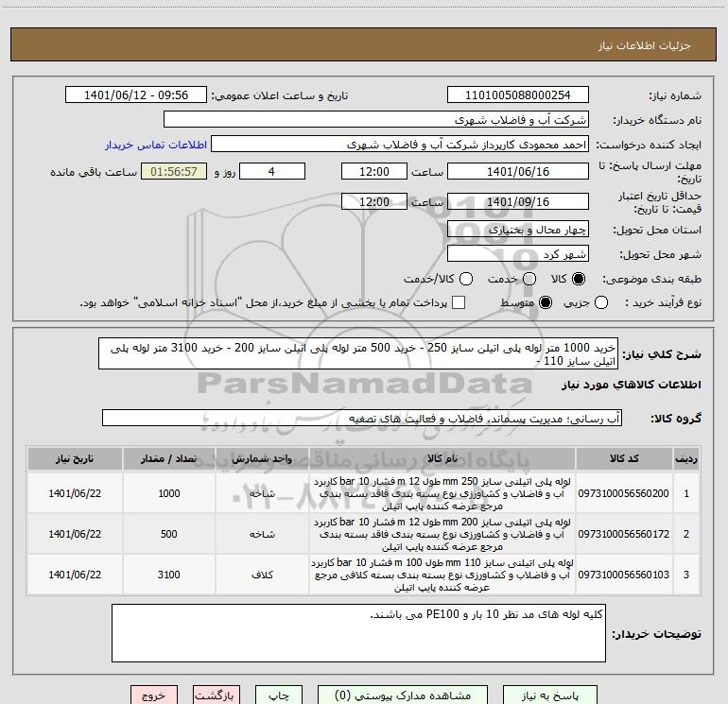The height and width of the screenshot is (704, 728).
Task: Click quantity cell 3100
Action: pos(169,575)
